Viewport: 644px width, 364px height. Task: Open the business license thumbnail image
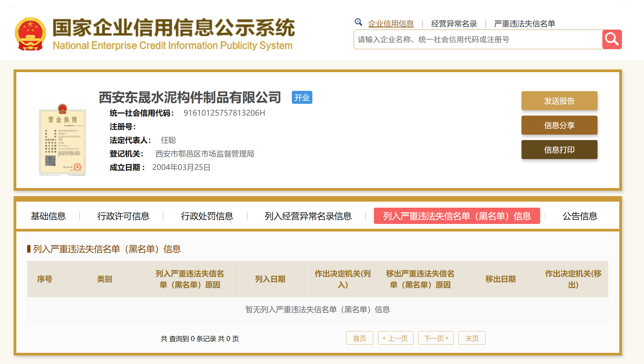[62, 140]
